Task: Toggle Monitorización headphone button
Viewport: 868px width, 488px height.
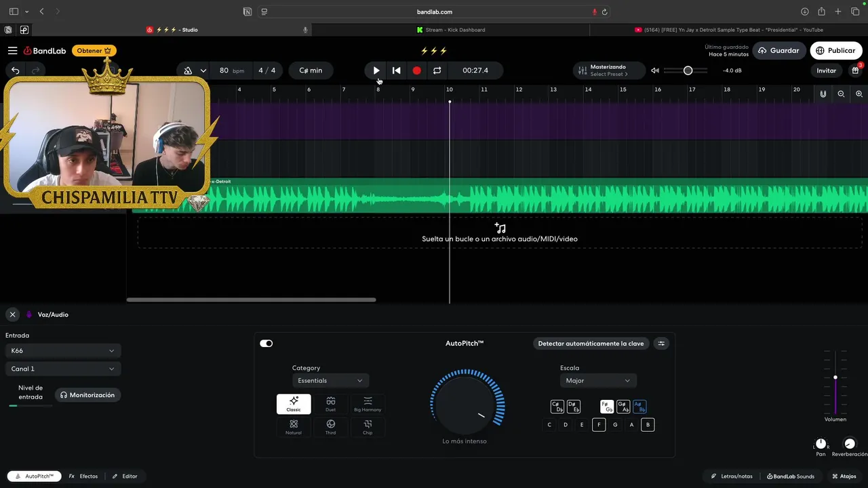Action: click(87, 395)
